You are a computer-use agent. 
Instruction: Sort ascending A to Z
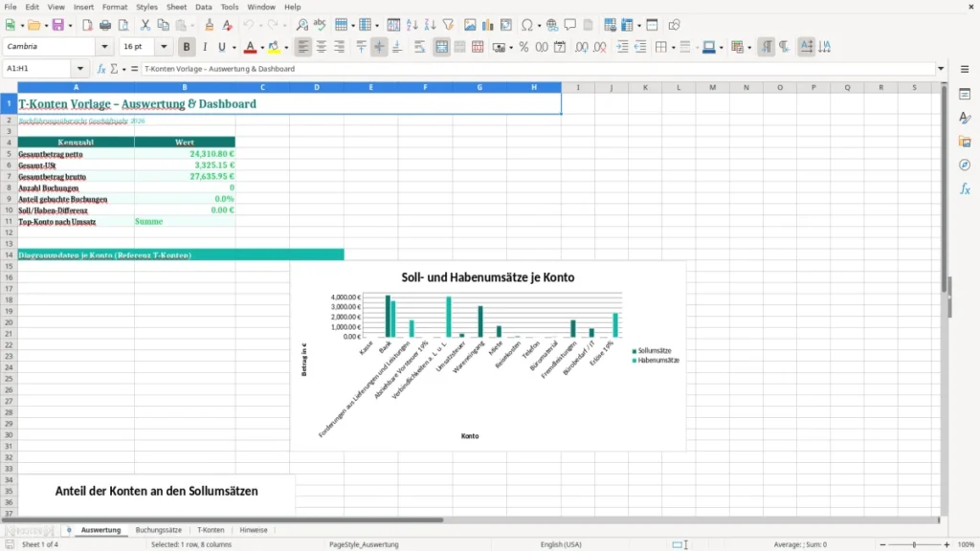pos(412,25)
